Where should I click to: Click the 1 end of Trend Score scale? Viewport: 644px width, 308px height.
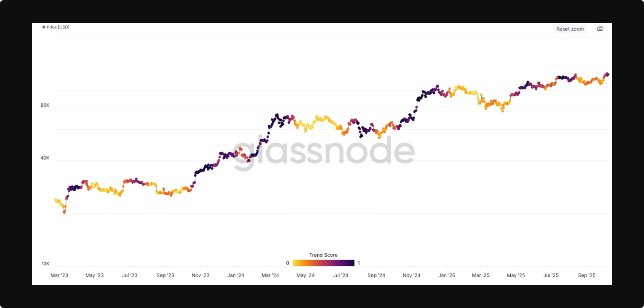(359, 263)
